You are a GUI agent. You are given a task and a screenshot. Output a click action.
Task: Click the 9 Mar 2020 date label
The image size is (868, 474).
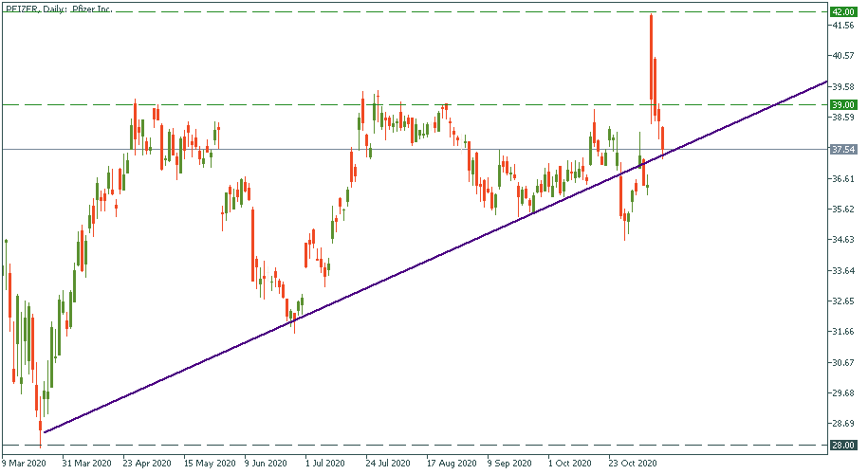[23, 464]
